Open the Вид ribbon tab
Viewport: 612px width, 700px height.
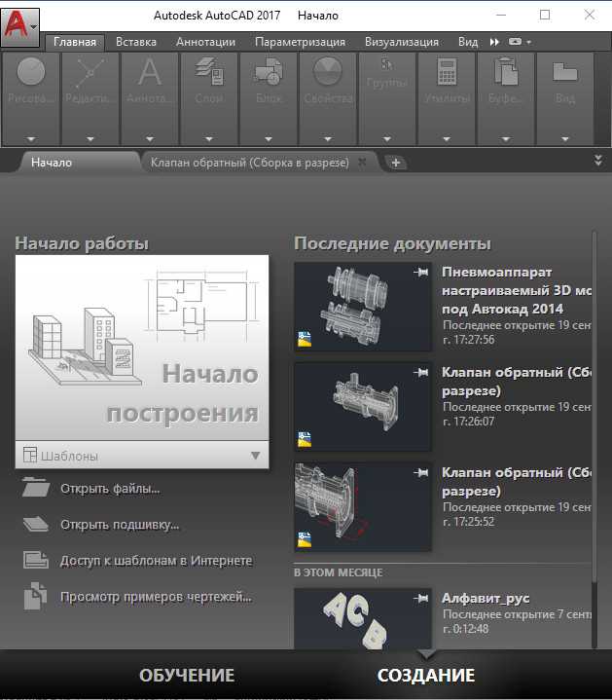[468, 42]
